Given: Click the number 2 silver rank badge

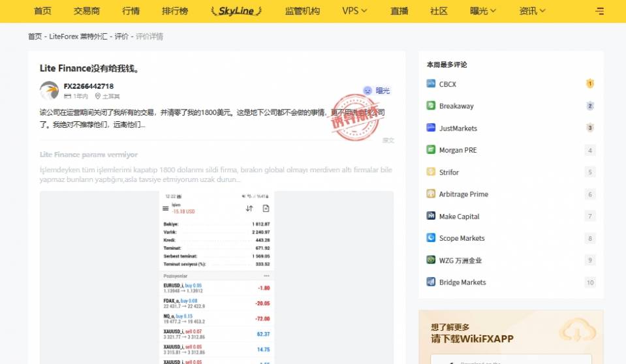Looking at the screenshot, I should (589, 106).
